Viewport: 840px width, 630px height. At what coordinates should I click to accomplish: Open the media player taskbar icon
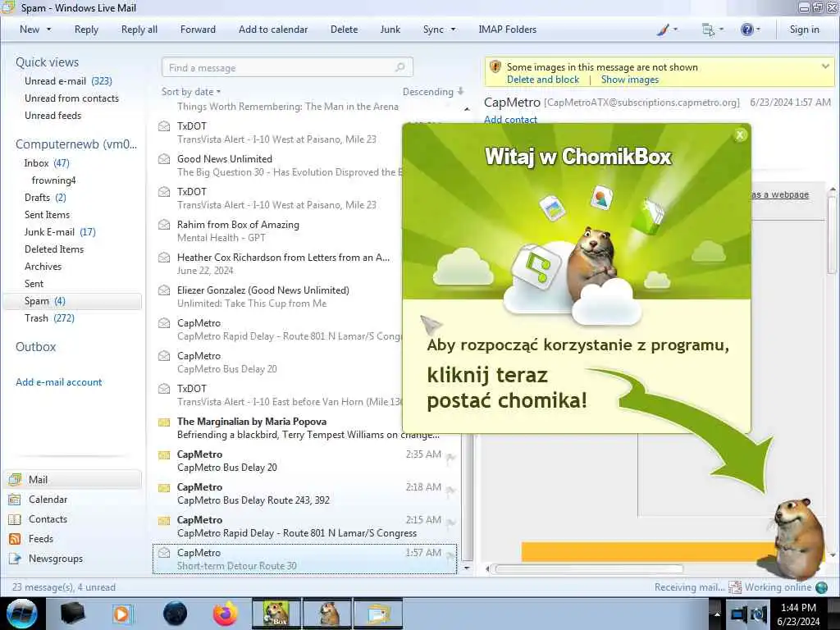122,614
